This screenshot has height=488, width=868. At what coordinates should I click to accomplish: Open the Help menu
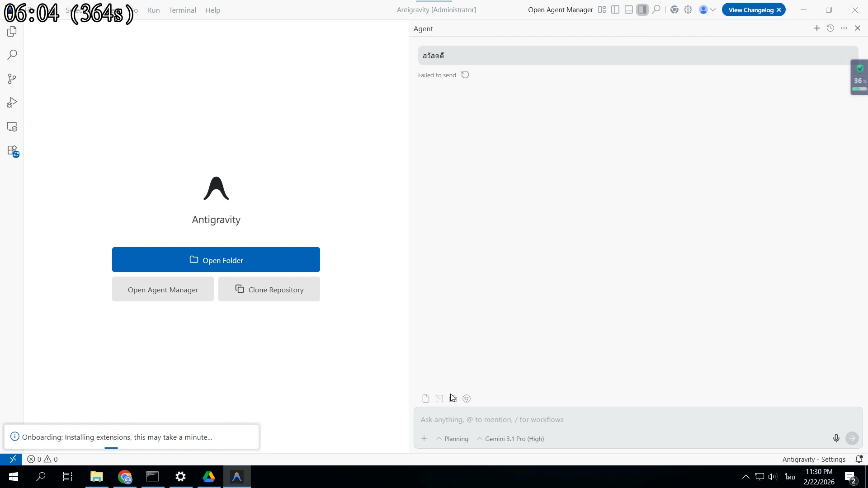212,10
